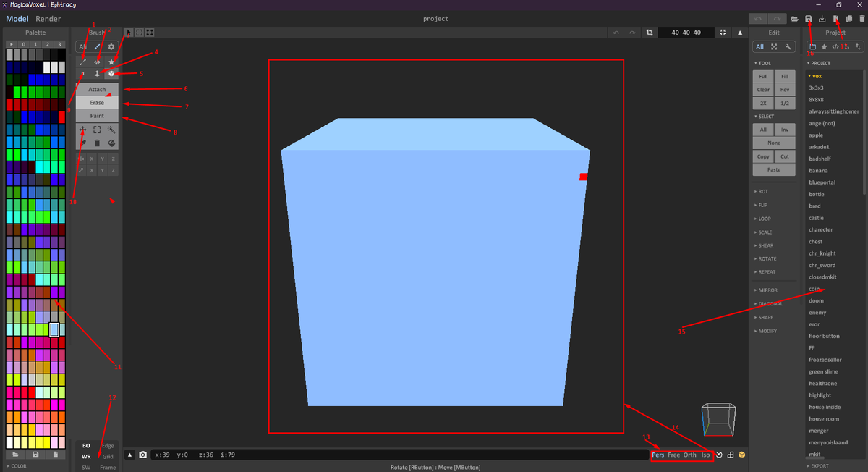868x472 pixels.
Task: Choose the Paint brush action
Action: coord(97,116)
